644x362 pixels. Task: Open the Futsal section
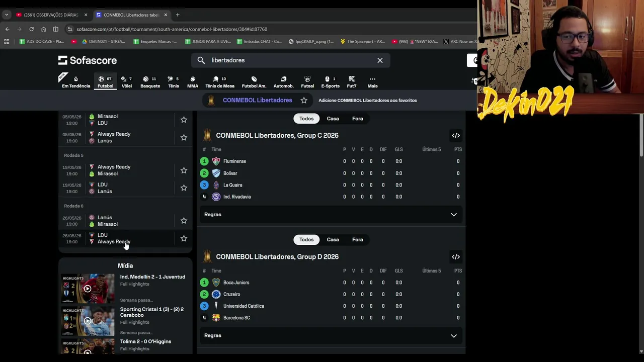pyautogui.click(x=307, y=82)
